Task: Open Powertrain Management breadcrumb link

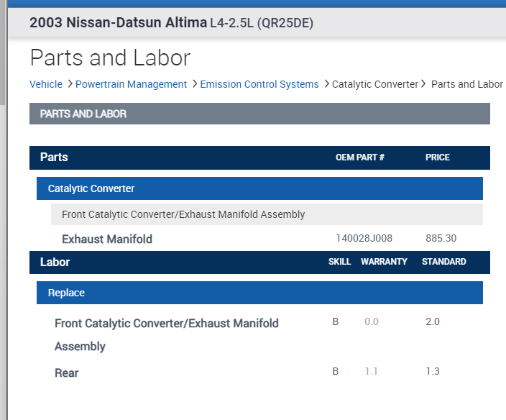Action: point(131,84)
